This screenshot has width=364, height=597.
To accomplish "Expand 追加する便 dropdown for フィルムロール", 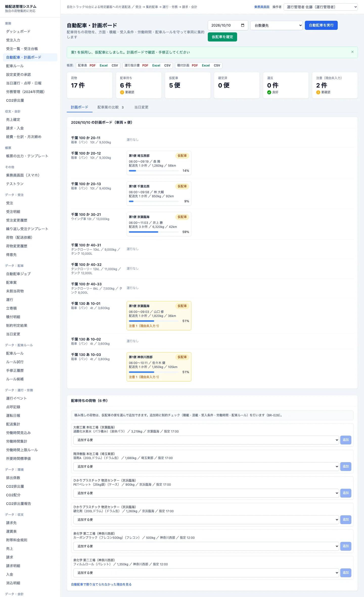I will tap(206, 573).
